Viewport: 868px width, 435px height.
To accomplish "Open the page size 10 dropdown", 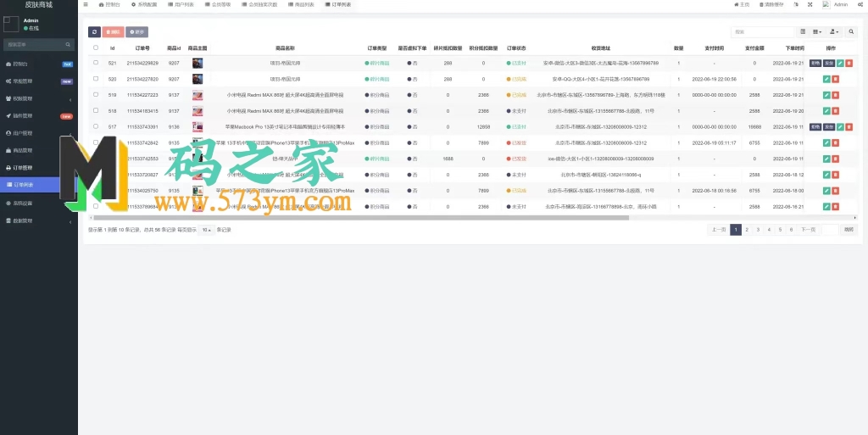I will click(207, 230).
